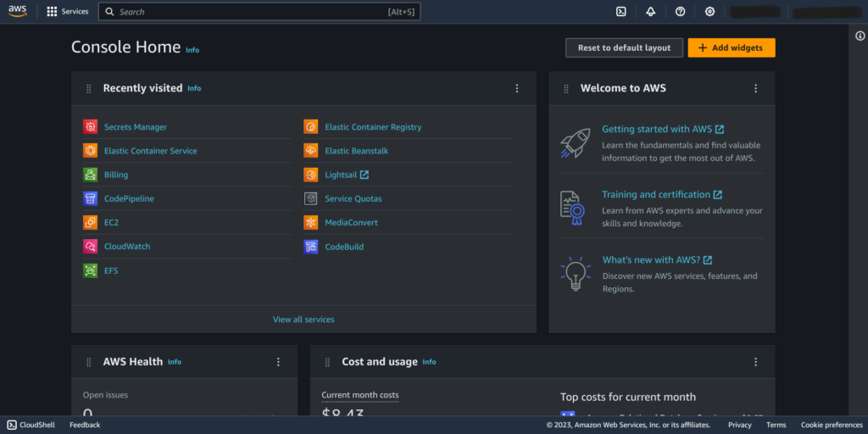Click the Billing icon
Screen dimensions: 868x434
90,175
